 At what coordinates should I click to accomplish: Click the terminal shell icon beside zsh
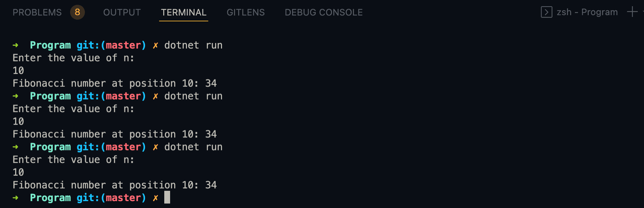click(x=546, y=12)
